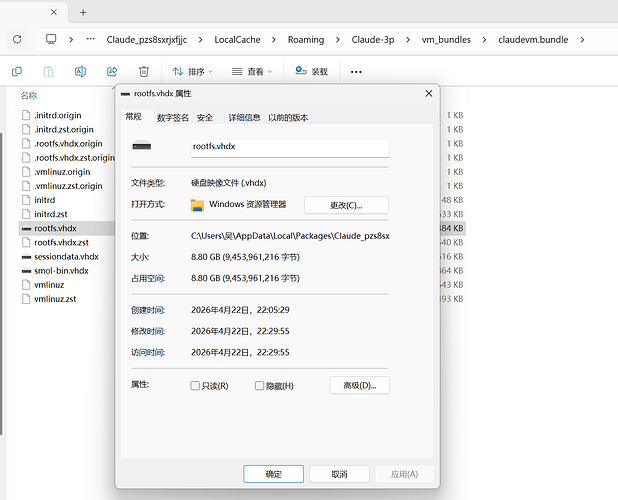
Task: Navigate to Claude-3p in breadcrumb
Action: click(x=373, y=40)
